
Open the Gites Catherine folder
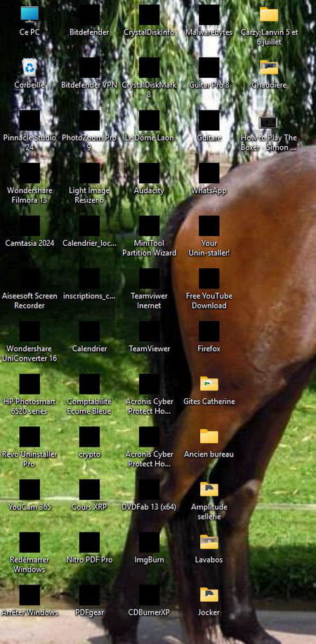tap(209, 383)
